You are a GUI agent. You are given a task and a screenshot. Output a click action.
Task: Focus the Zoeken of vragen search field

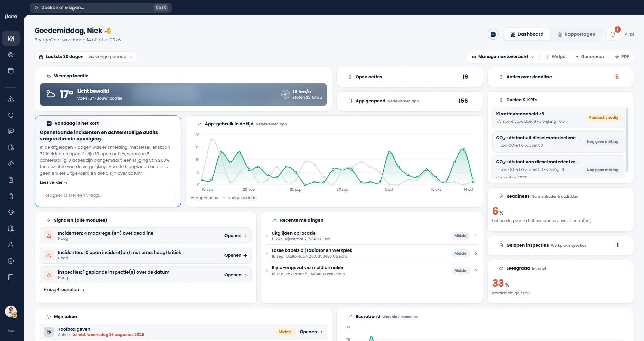101,7
